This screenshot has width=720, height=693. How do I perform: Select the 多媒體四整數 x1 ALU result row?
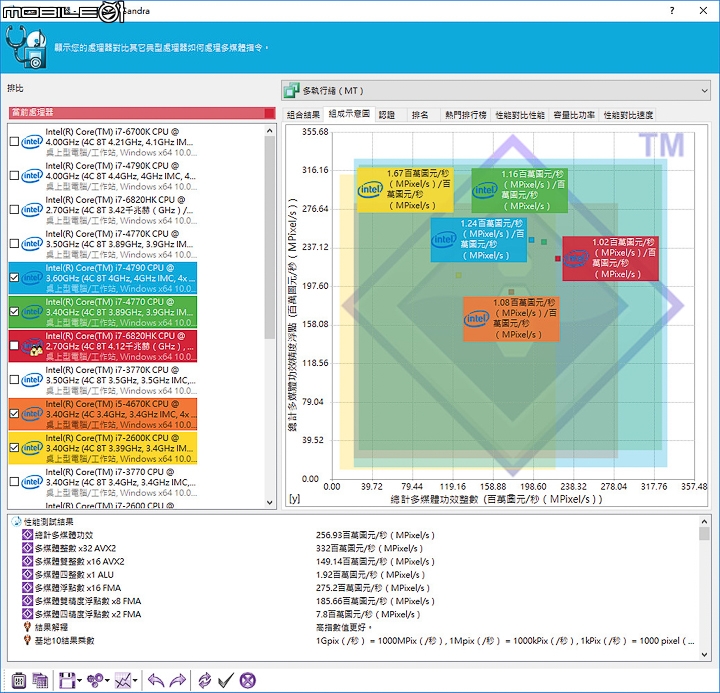(358, 575)
